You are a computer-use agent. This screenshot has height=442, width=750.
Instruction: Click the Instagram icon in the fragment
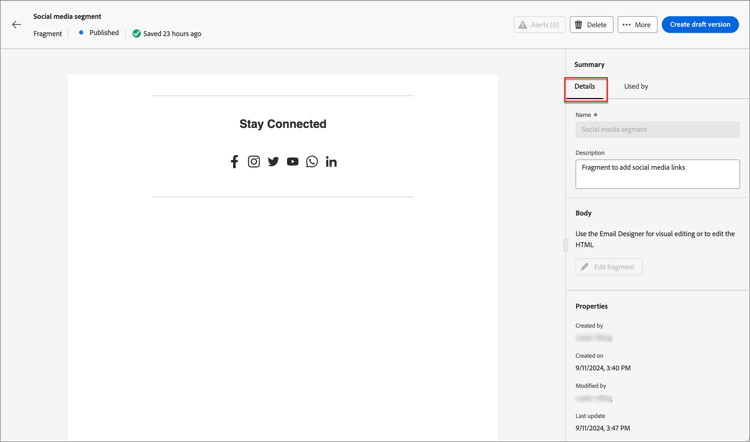[x=254, y=162]
